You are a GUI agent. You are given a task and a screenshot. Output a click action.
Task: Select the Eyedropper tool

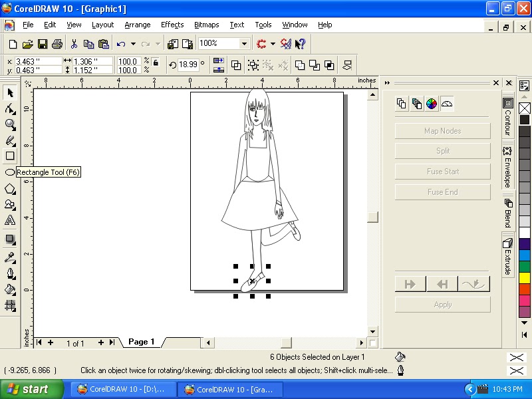(10, 257)
